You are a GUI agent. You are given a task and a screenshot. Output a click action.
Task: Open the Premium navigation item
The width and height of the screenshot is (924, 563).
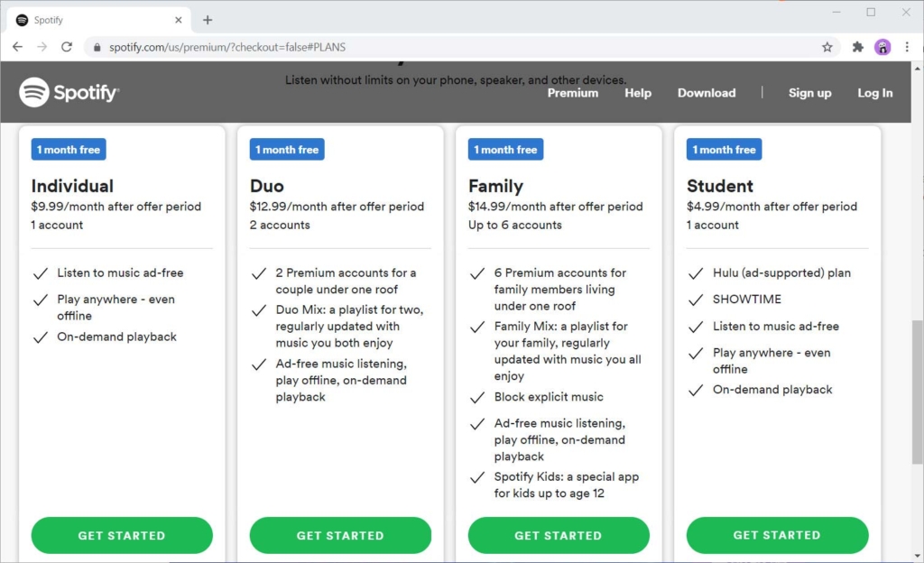pos(573,93)
